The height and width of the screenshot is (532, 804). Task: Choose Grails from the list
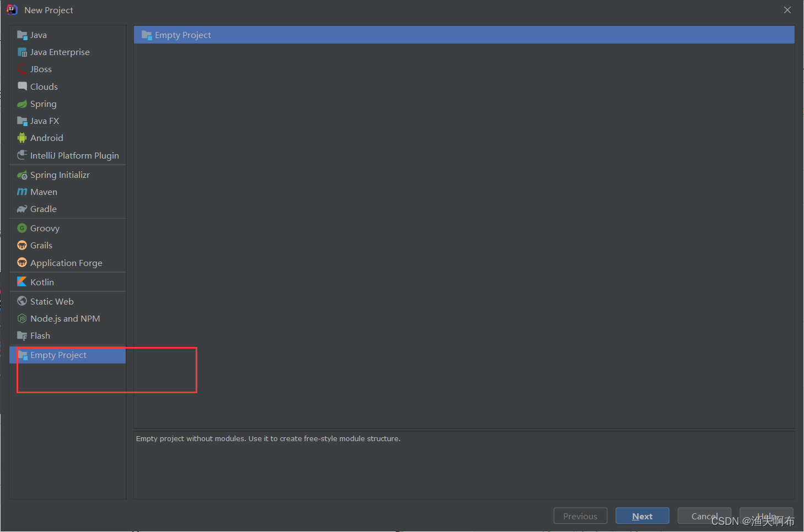[x=68, y=245]
